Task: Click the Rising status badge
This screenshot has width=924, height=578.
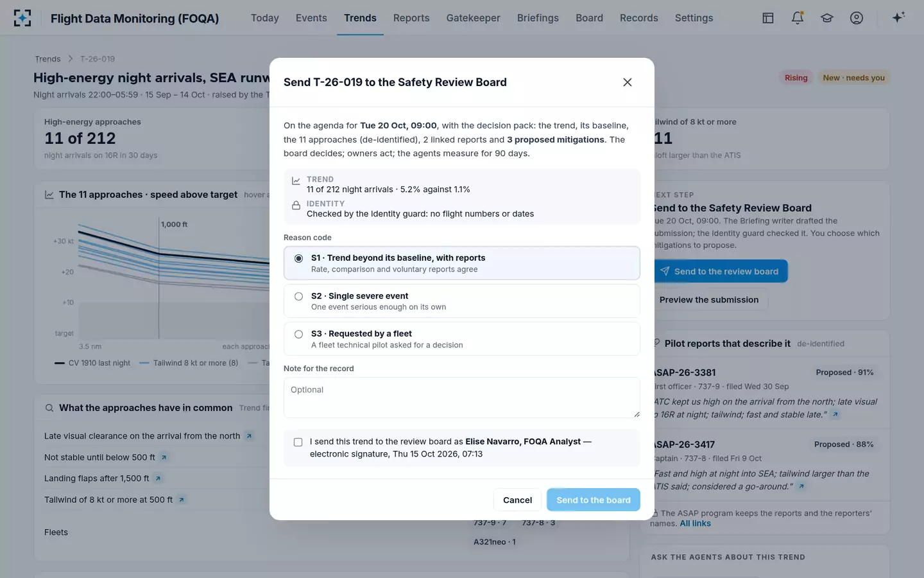Action: [x=796, y=78]
